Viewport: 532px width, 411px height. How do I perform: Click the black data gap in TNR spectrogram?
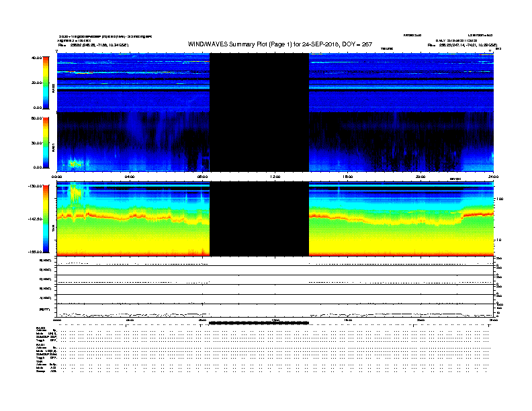pyautogui.click(x=259, y=219)
